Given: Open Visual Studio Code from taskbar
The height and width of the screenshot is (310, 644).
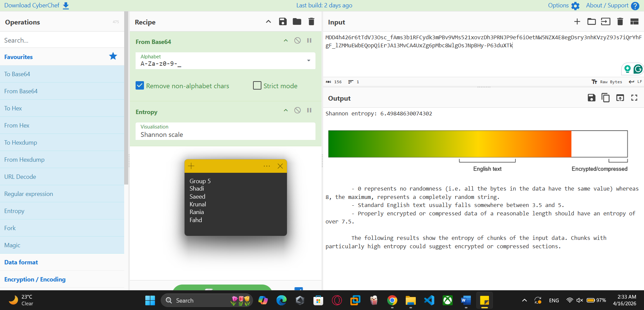Looking at the screenshot, I should point(429,300).
